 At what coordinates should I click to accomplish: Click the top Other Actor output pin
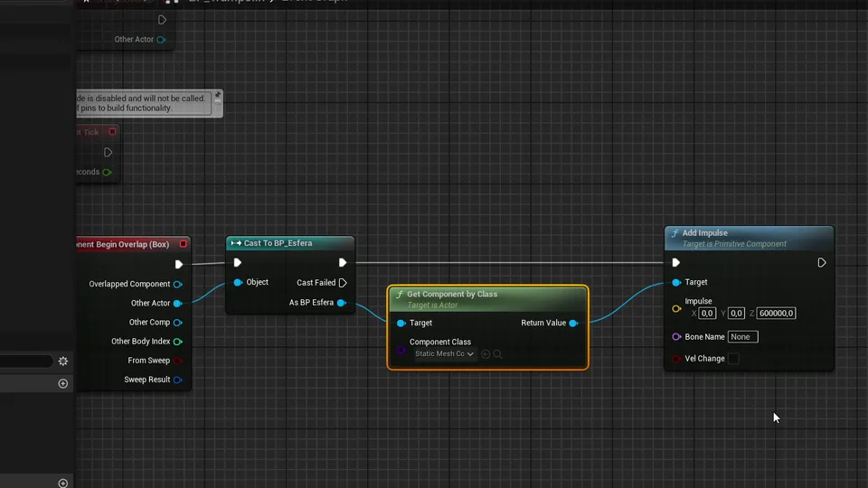coord(161,40)
